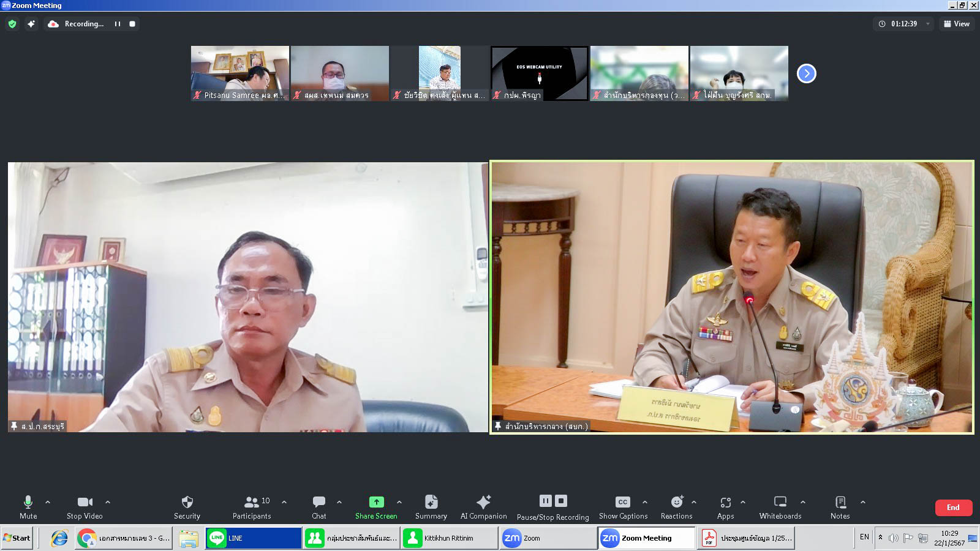Open audio options arrow beside Mute
This screenshot has height=551, width=980.
[48, 502]
